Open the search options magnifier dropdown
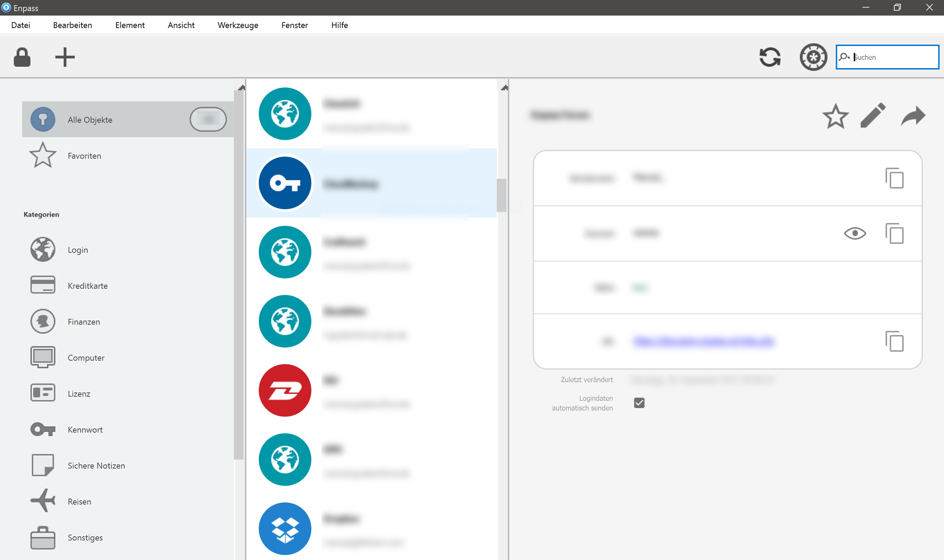 pos(844,57)
